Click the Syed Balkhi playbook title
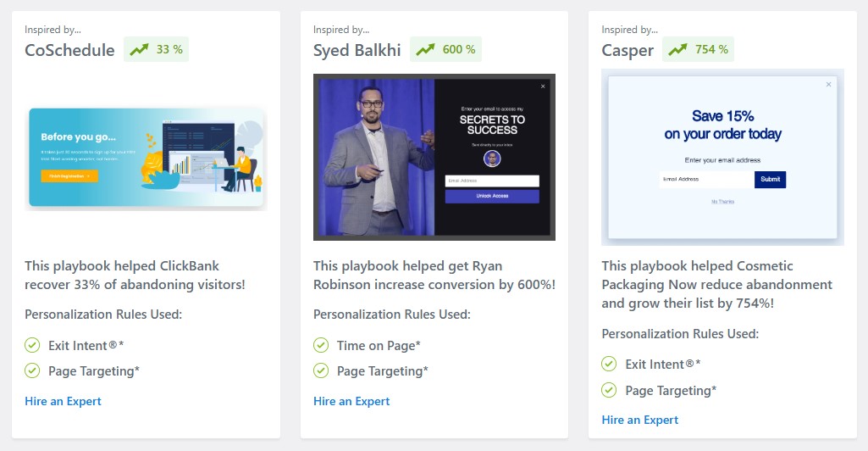The image size is (868, 451). pos(357,50)
